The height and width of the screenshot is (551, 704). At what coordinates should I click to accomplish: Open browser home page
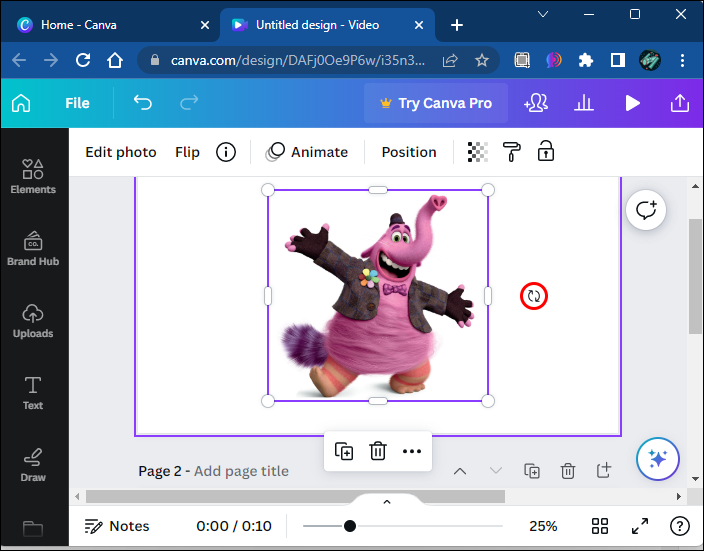click(115, 60)
